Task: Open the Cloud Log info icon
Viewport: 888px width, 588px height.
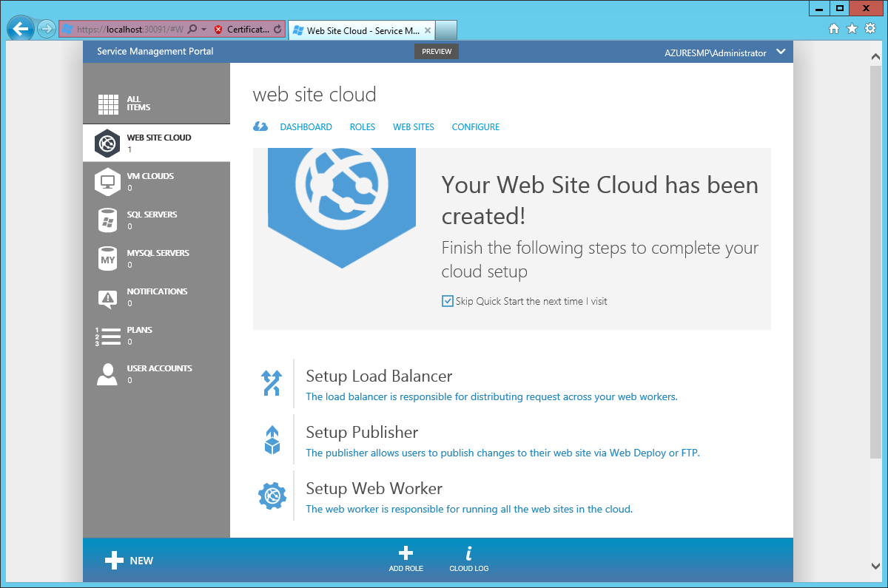Action: click(x=468, y=553)
